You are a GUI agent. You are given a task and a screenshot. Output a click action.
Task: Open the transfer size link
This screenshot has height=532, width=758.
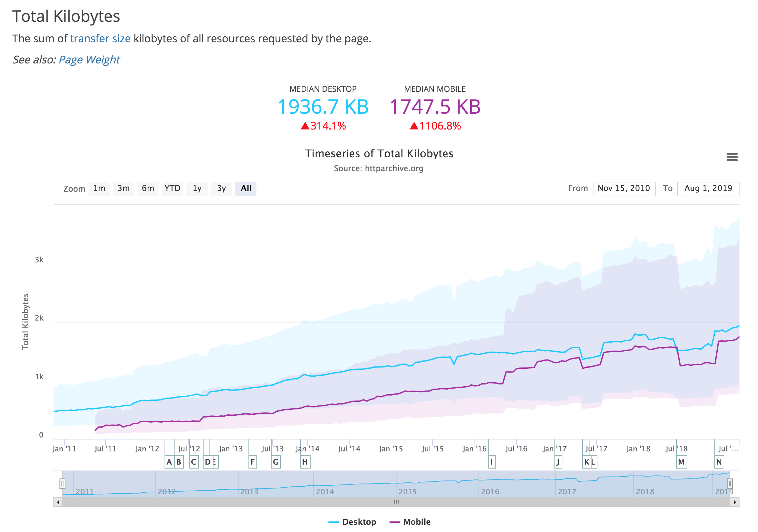click(100, 39)
